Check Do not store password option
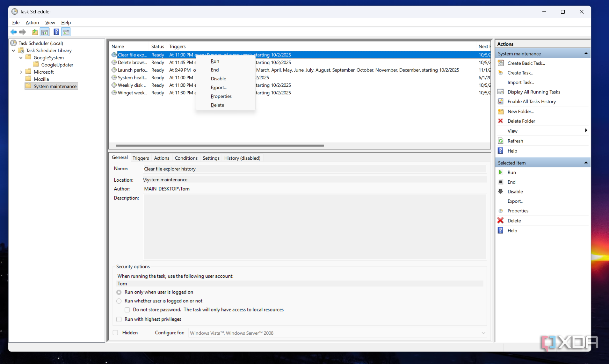The width and height of the screenshot is (609, 364). tap(127, 309)
